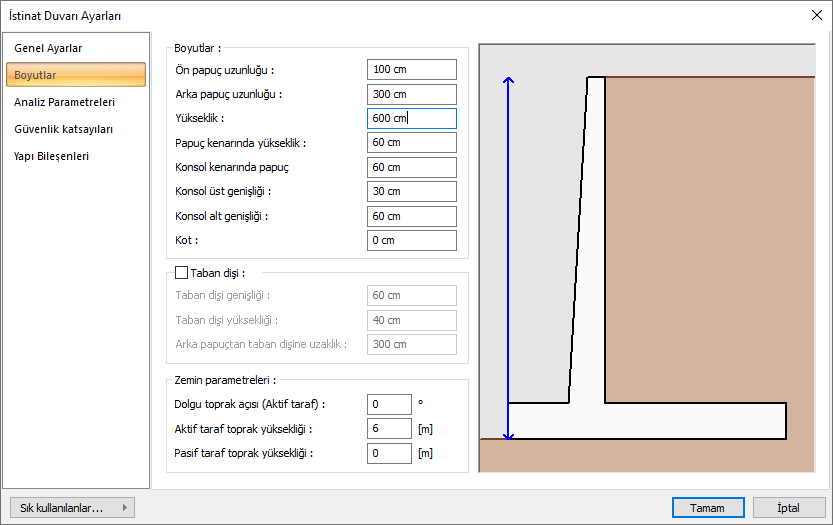Cancel with the İptal button
This screenshot has width=833, height=525.
[789, 508]
